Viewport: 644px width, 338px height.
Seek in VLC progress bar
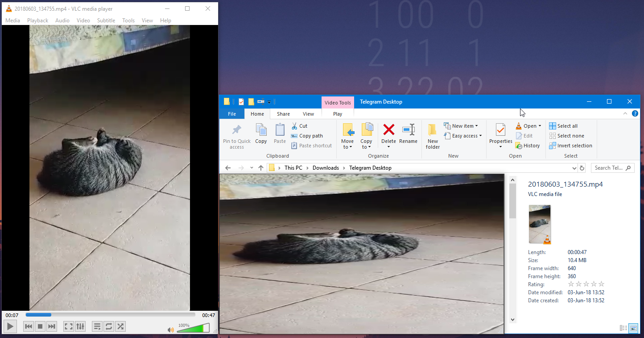(x=110, y=315)
